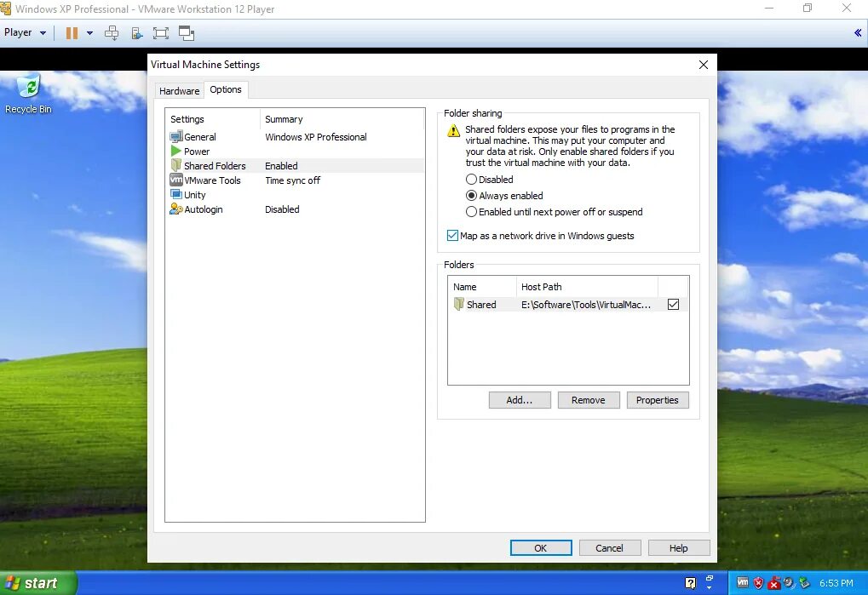Image resolution: width=868 pixels, height=595 pixels.
Task: Click the manage virtual machine settings toolbar icon
Action: click(137, 33)
